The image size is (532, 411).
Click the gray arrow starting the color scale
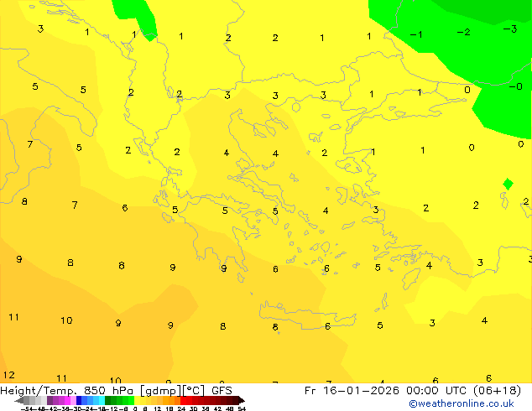coord(19,400)
